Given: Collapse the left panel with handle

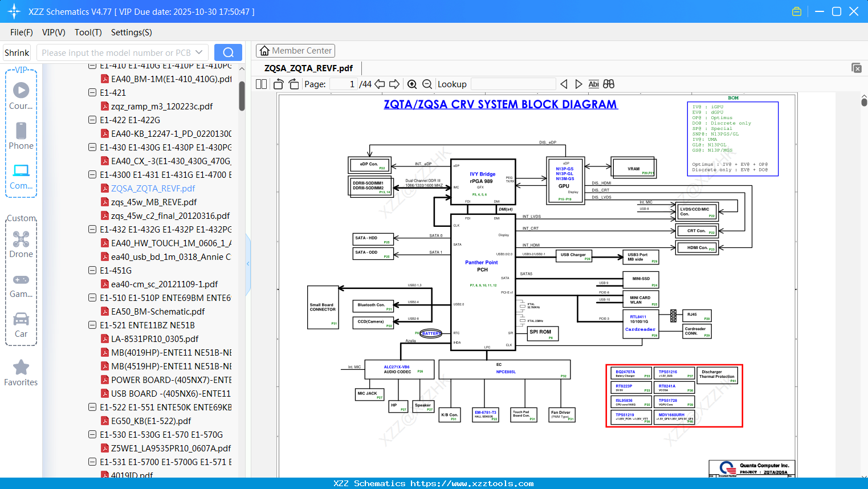Looking at the screenshot, I should point(248,263).
